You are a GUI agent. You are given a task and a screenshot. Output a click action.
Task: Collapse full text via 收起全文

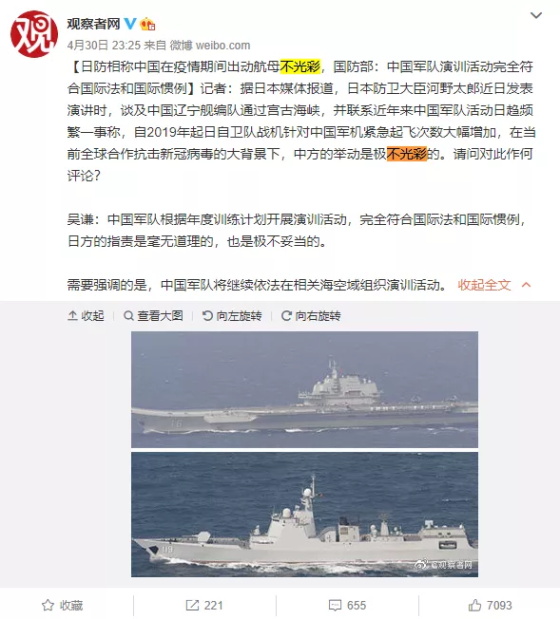click(484, 285)
